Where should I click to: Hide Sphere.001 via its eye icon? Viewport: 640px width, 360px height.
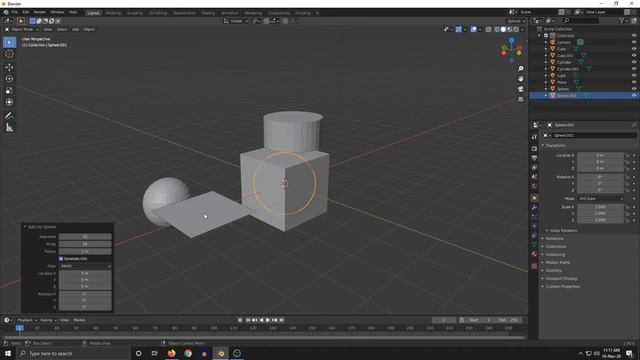click(x=634, y=96)
